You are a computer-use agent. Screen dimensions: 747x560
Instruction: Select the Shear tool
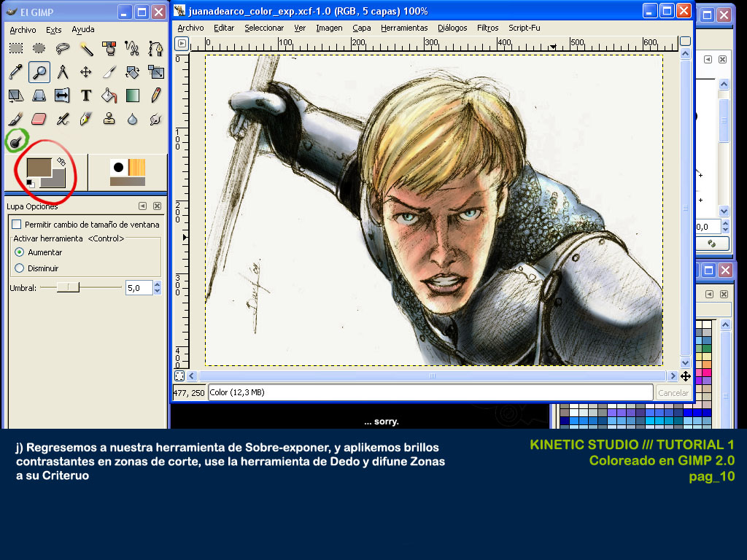16,96
